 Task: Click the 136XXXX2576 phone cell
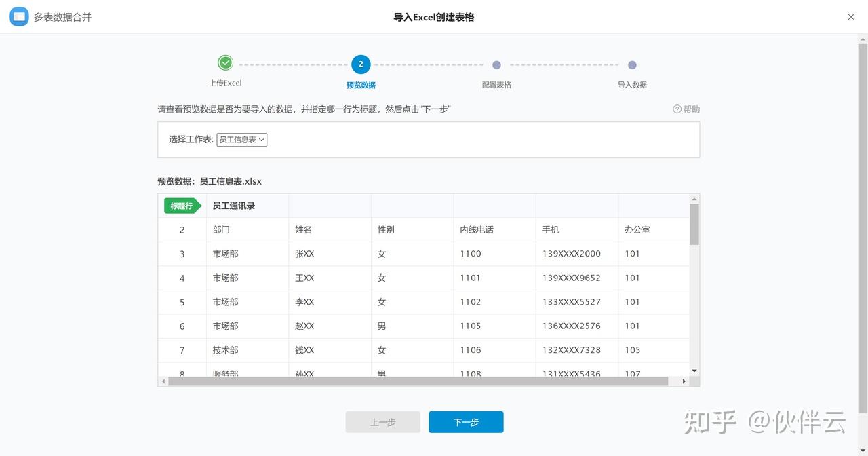click(x=577, y=326)
